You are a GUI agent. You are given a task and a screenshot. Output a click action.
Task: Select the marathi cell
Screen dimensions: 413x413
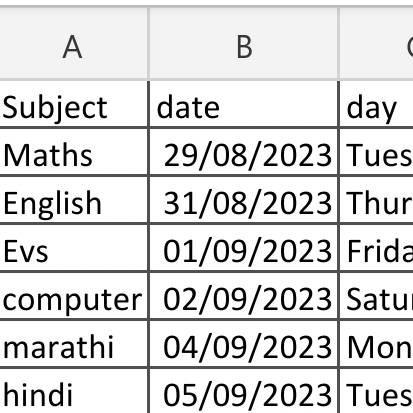point(74,344)
